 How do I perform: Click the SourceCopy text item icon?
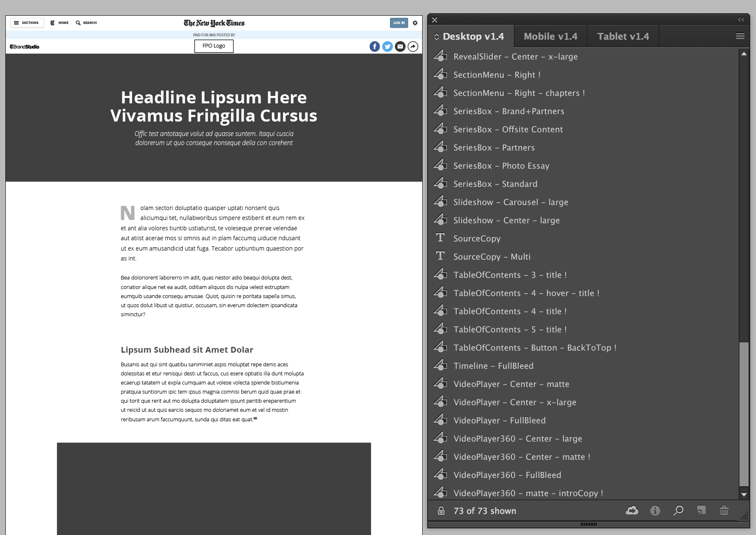click(x=440, y=238)
